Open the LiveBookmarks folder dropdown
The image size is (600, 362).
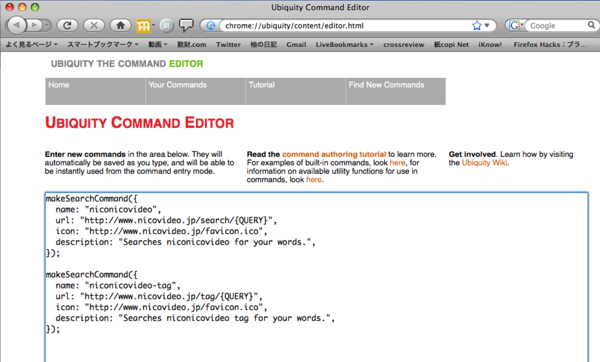point(344,44)
